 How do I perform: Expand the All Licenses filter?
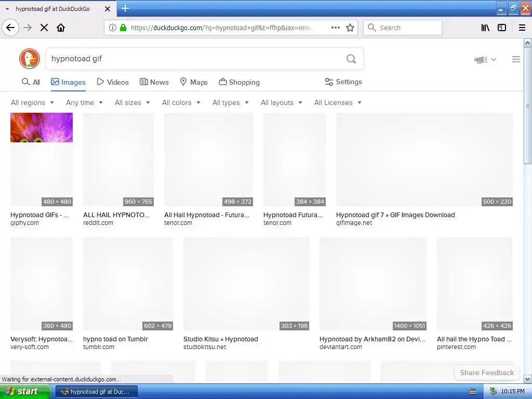[338, 102]
